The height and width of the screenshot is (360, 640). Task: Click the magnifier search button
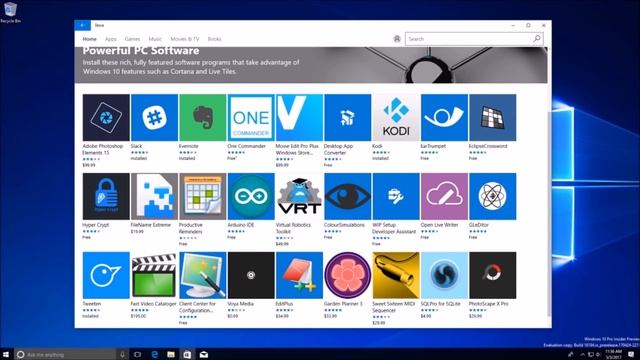[x=537, y=39]
